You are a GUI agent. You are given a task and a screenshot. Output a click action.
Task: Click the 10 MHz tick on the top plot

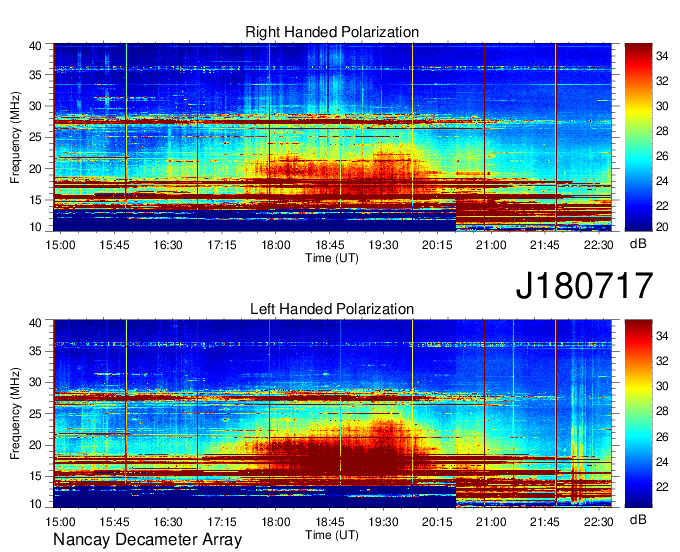click(x=35, y=227)
